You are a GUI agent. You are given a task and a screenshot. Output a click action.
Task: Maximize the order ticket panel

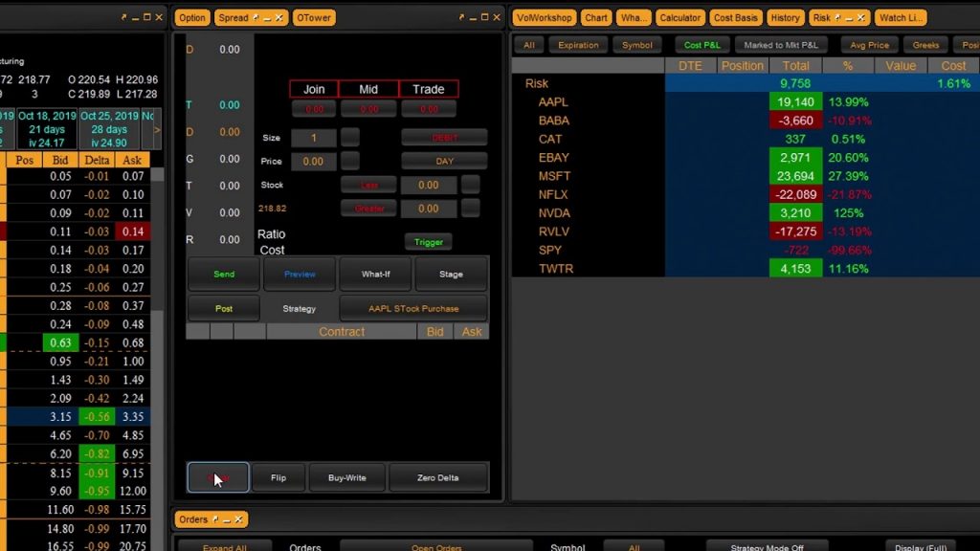[x=484, y=17]
